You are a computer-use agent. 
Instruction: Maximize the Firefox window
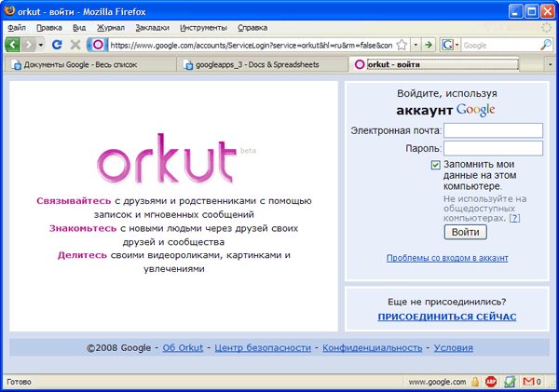click(532, 12)
